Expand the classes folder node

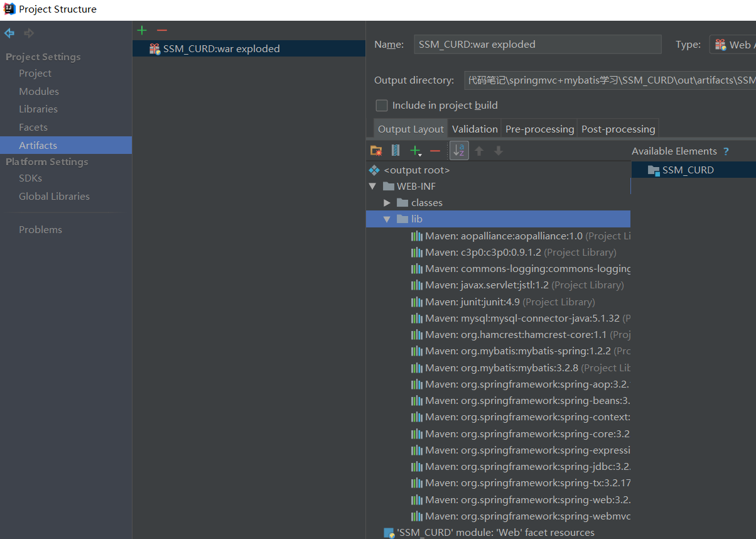coord(387,203)
